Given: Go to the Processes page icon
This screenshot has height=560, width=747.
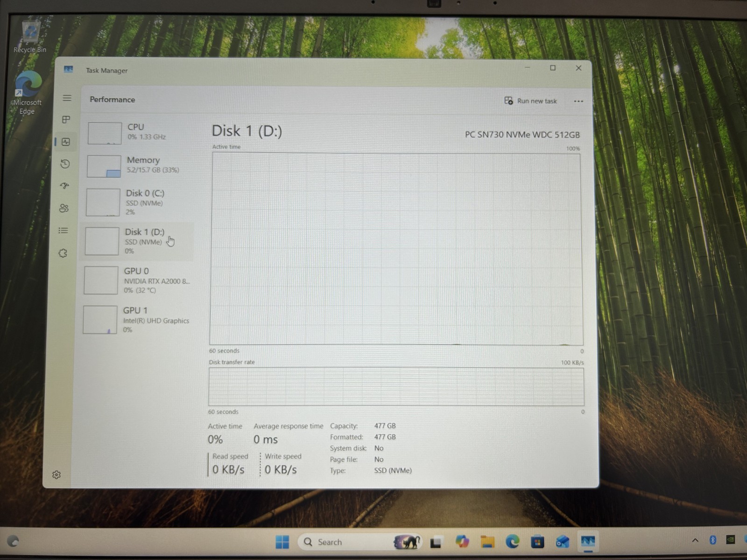Looking at the screenshot, I should click(x=66, y=120).
